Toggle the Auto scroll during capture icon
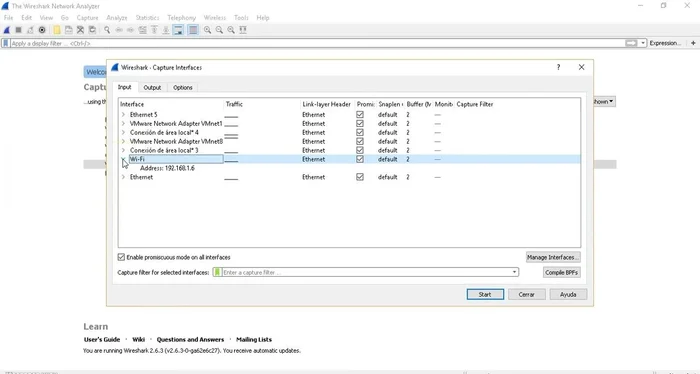Viewport: 700px width, 374px height. pyautogui.click(x=178, y=30)
